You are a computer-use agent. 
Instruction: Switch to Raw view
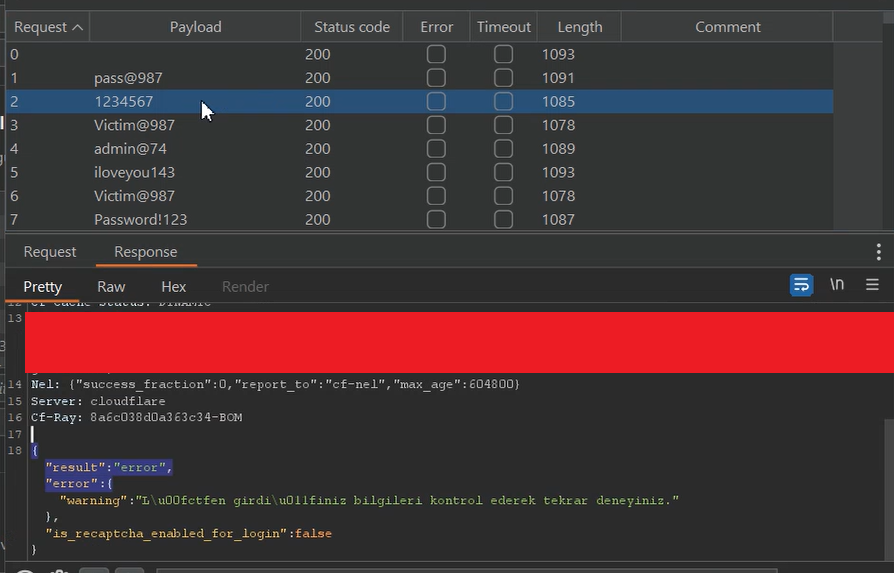pyautogui.click(x=111, y=287)
